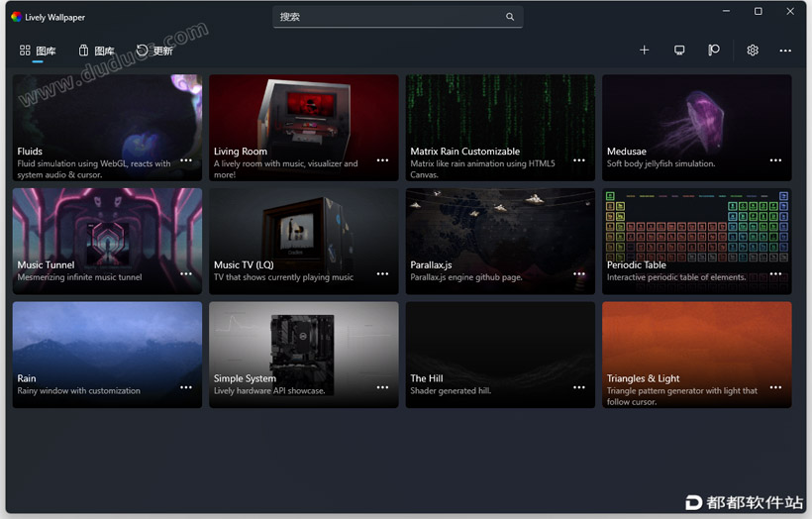Open the Rain card options menu
This screenshot has height=519, width=812.
(x=186, y=387)
